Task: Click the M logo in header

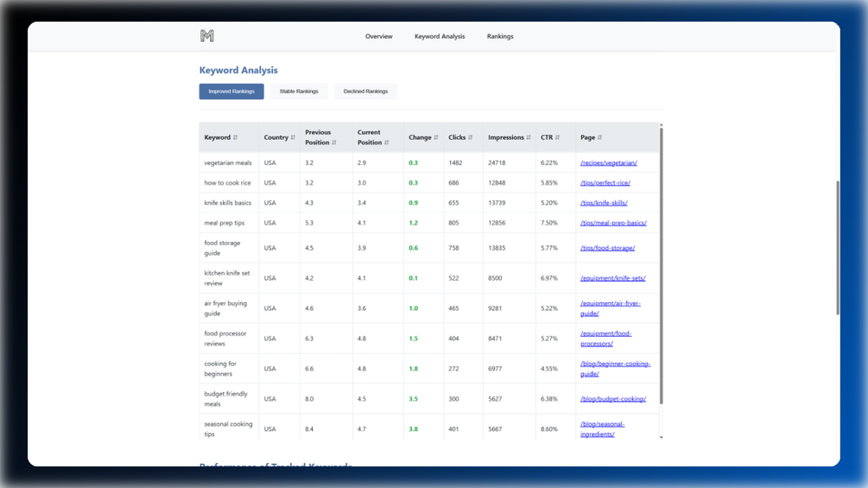Action: 207,36
